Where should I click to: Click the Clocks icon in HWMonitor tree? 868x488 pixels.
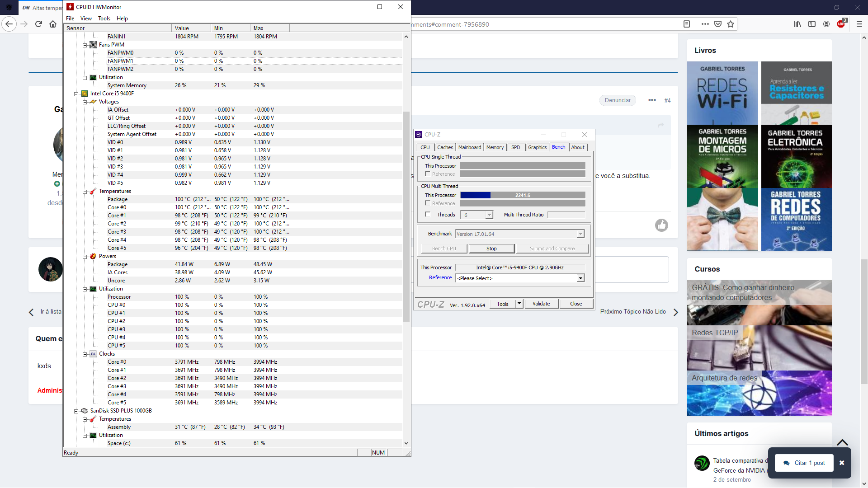(x=93, y=354)
